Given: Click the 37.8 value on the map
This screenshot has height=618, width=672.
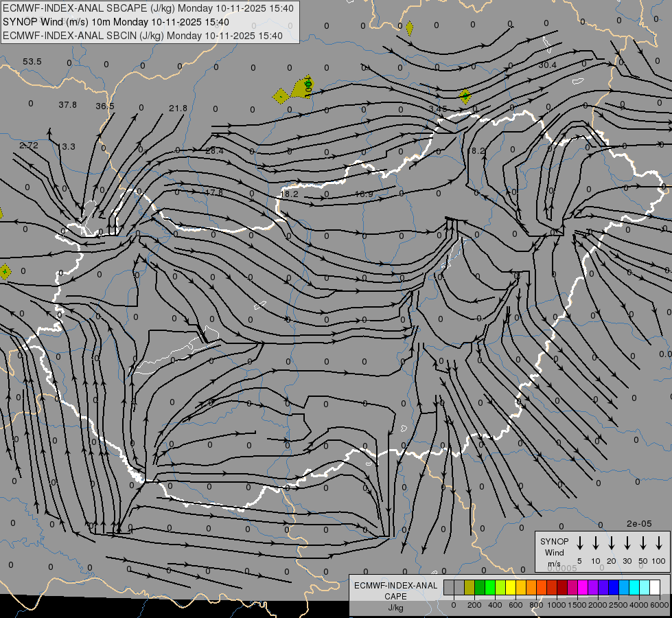Looking at the screenshot, I should [68, 104].
